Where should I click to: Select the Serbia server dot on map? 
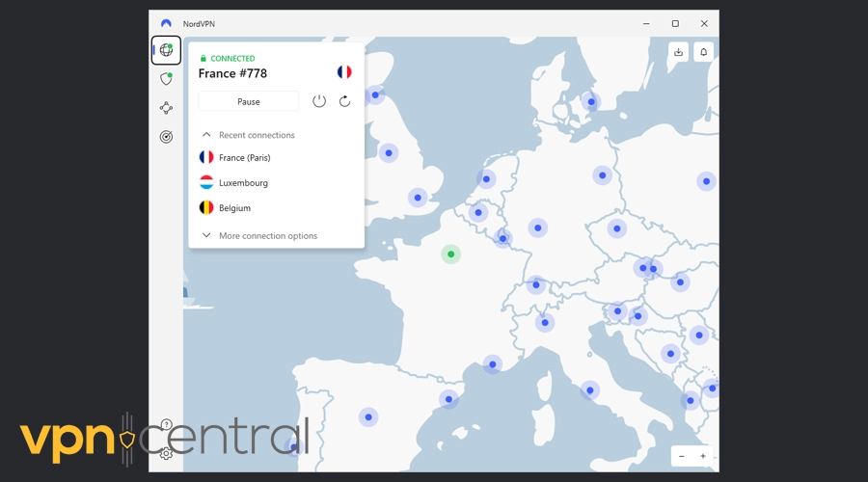[x=699, y=335]
